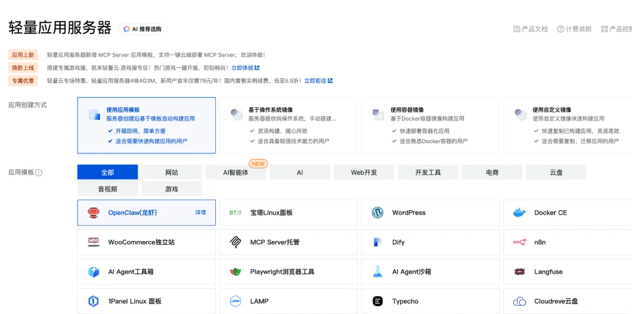
Task: Select the 使用应用模板 creation method
Action: (146, 125)
